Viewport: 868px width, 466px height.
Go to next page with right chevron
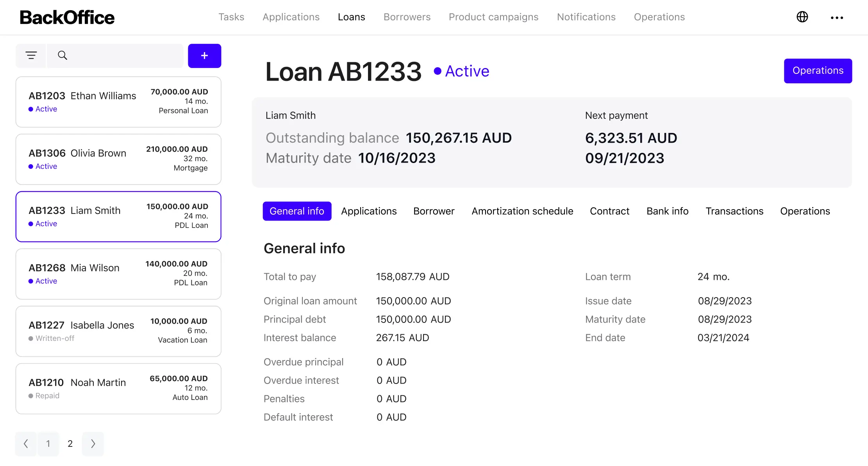93,444
